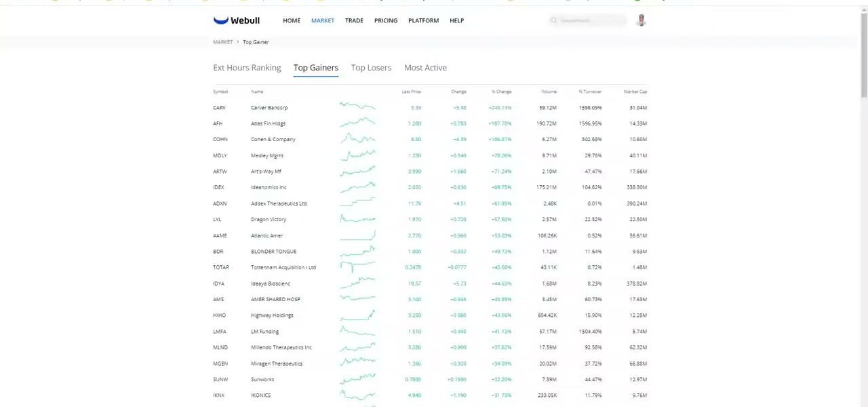
Task: Open the TRADE menu item
Action: coord(354,20)
